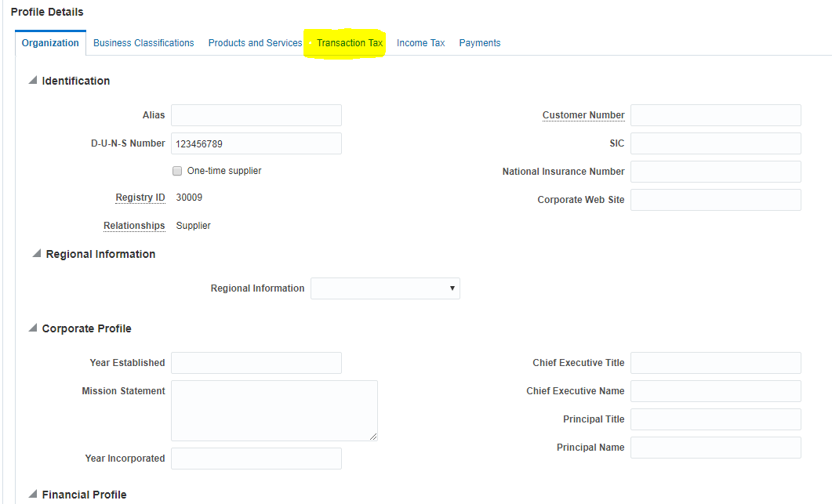Click the SIC input field
Screen dimensions: 832x504
point(715,143)
